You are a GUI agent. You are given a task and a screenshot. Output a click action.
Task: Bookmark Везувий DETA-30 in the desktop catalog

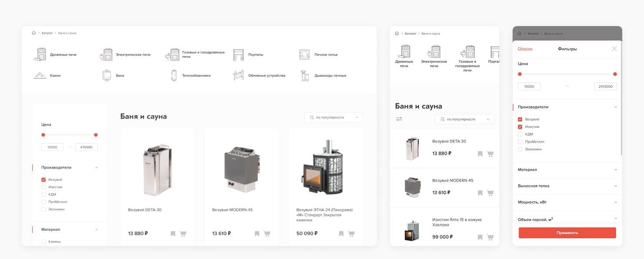coord(173,234)
